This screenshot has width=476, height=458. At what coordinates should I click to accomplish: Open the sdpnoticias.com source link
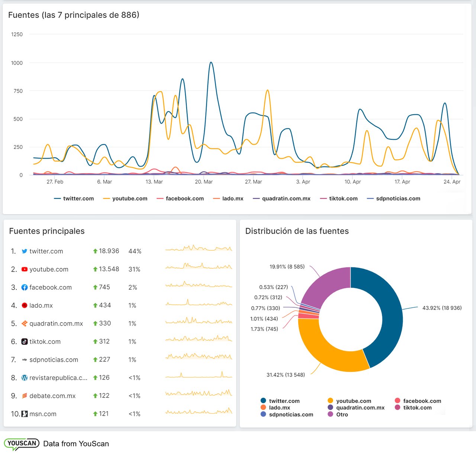point(54,360)
